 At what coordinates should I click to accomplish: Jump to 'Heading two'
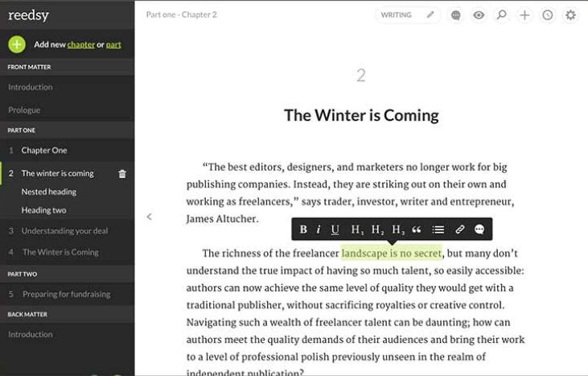click(x=43, y=210)
